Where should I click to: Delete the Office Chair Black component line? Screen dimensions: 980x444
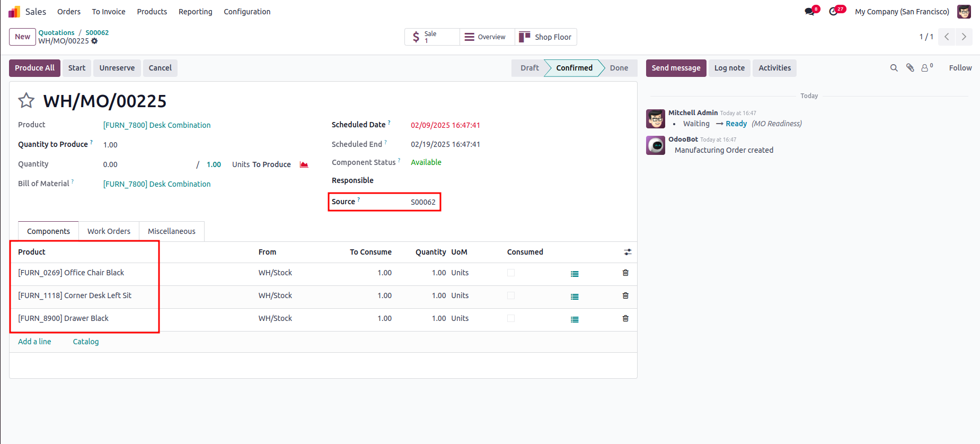click(x=625, y=273)
